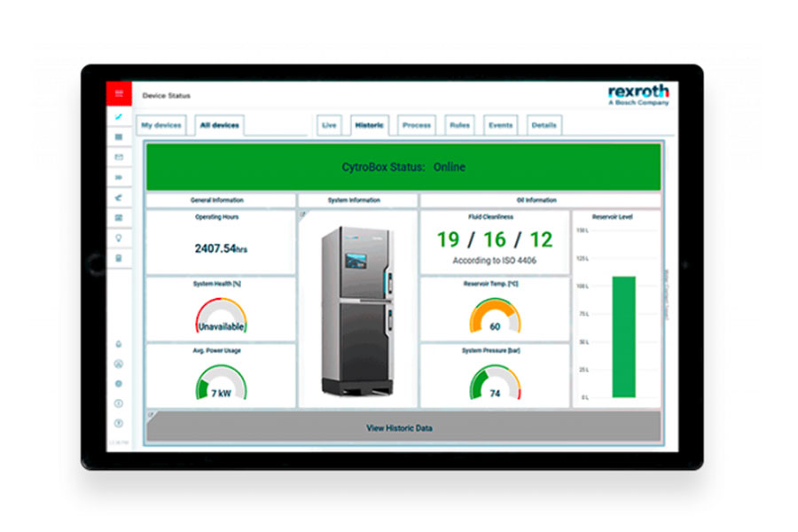Click the Oil Information header
This screenshot has width=798, height=532.
[x=536, y=200]
